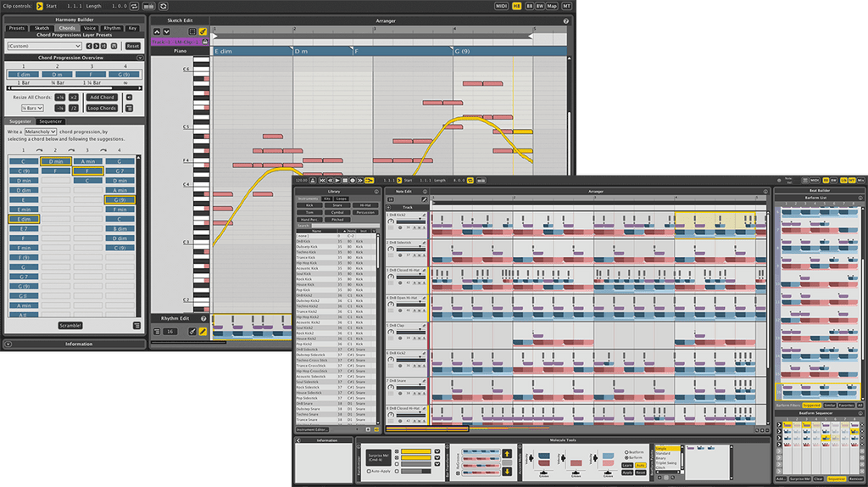The width and height of the screenshot is (868, 487).
Task: Expand Information panel in Harmony window
Action: 8,344
